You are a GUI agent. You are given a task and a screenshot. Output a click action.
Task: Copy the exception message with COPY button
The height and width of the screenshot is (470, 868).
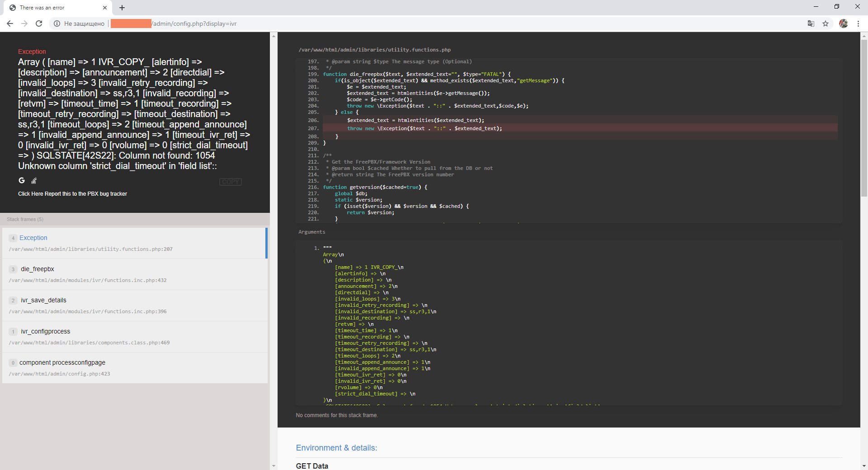(x=231, y=182)
